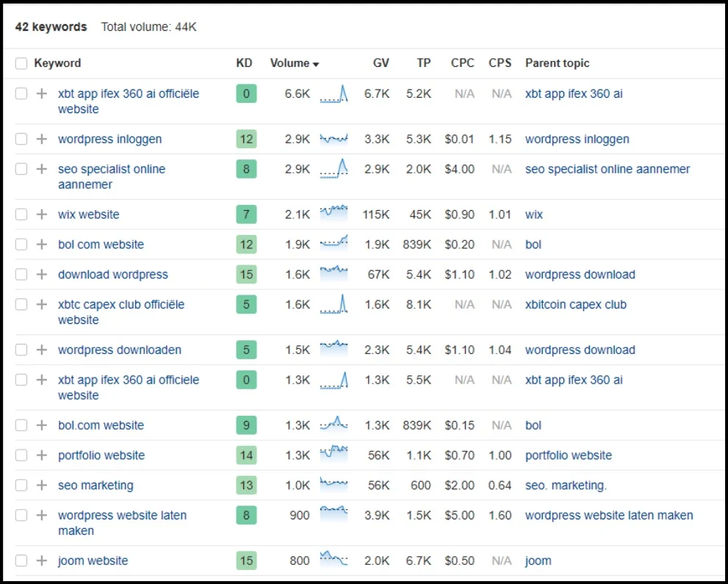Open trend sparkline for wix website
The image size is (728, 584).
coord(334,212)
